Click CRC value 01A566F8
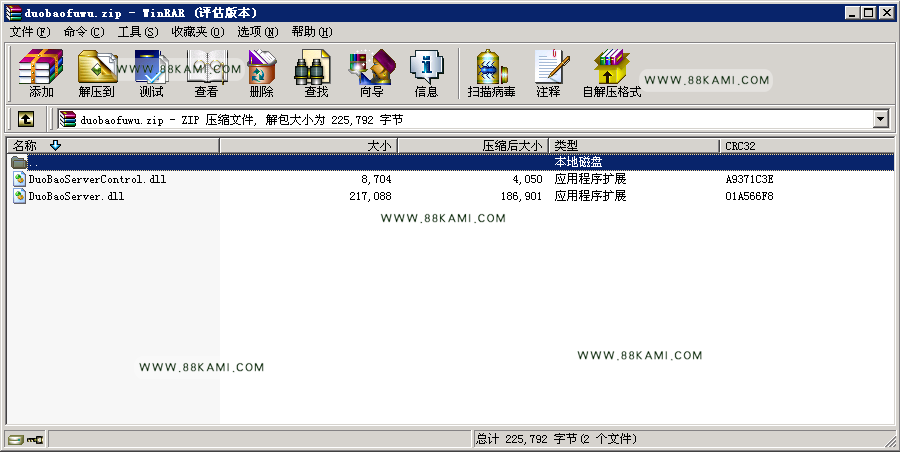The image size is (900, 452). click(749, 196)
